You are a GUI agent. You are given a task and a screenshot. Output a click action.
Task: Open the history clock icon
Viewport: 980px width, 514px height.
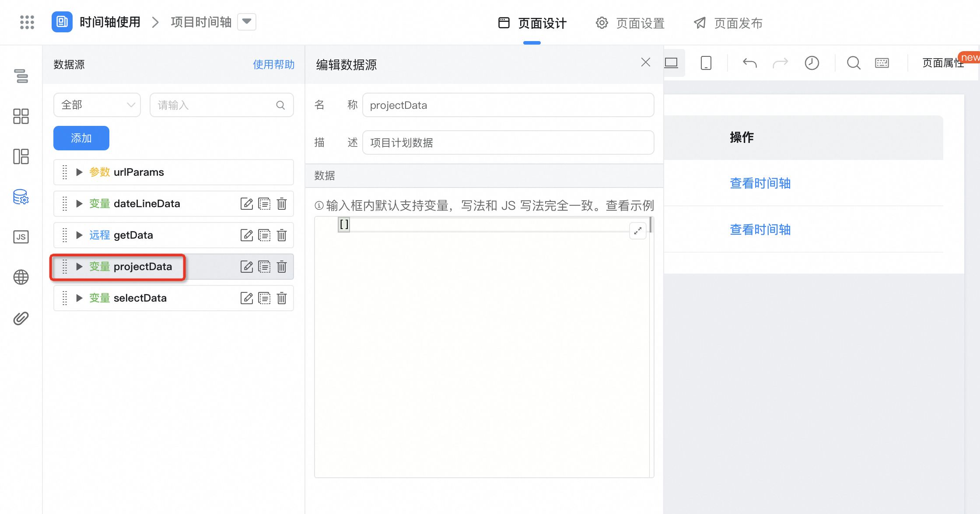click(812, 63)
